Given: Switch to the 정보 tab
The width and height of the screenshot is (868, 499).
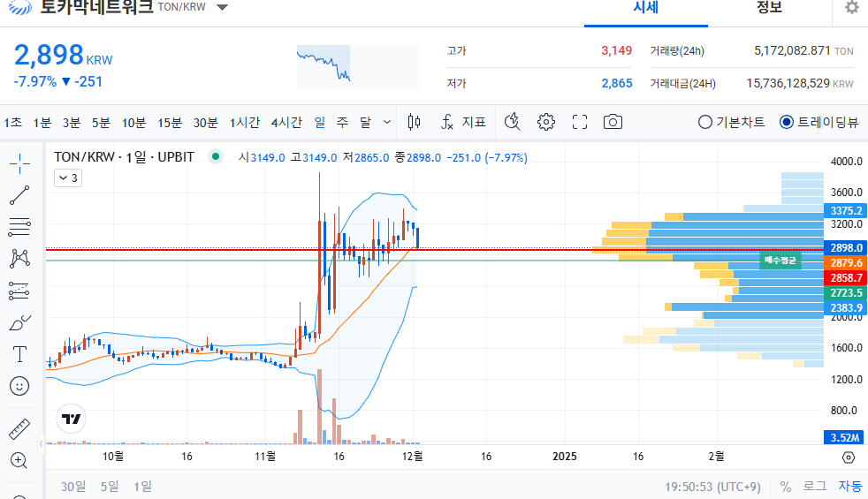Looking at the screenshot, I should pyautogui.click(x=770, y=8).
